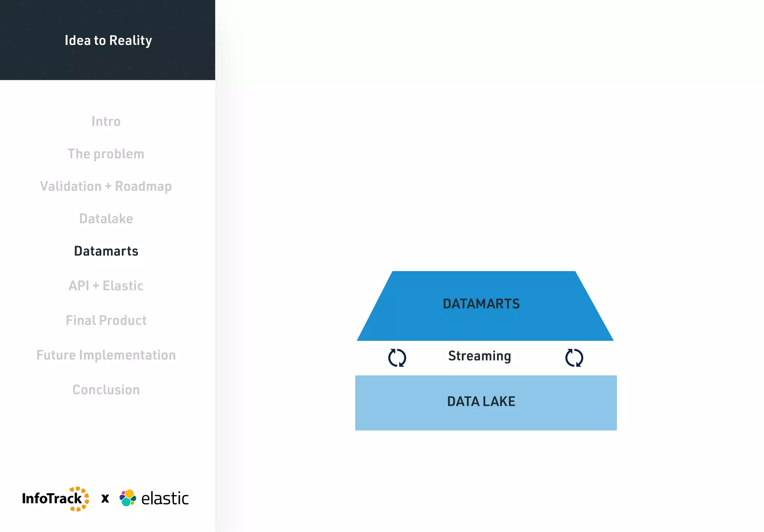Jump to the Conclusion section
This screenshot has height=532, width=764.
[106, 390]
